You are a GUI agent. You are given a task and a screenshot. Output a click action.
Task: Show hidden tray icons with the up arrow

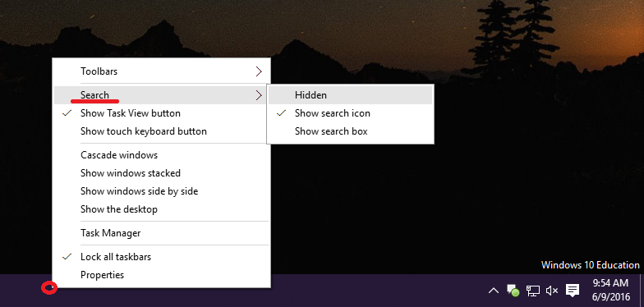[493, 291]
